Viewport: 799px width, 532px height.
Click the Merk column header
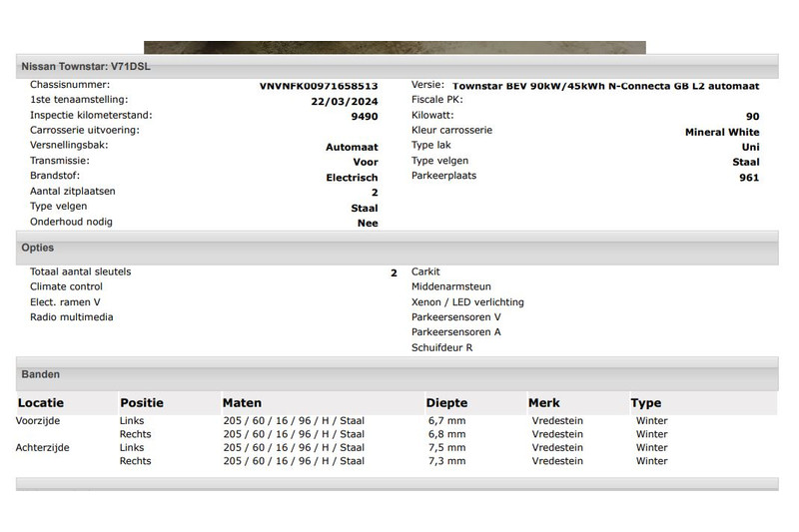click(x=544, y=403)
